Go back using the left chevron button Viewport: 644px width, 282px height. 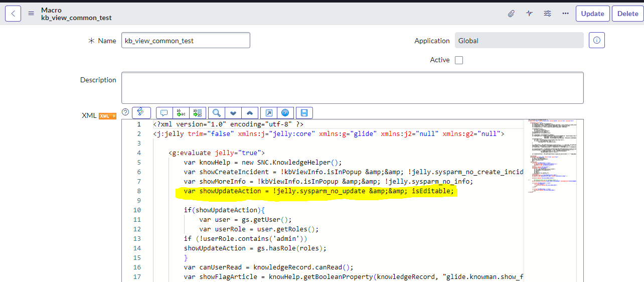click(13, 14)
